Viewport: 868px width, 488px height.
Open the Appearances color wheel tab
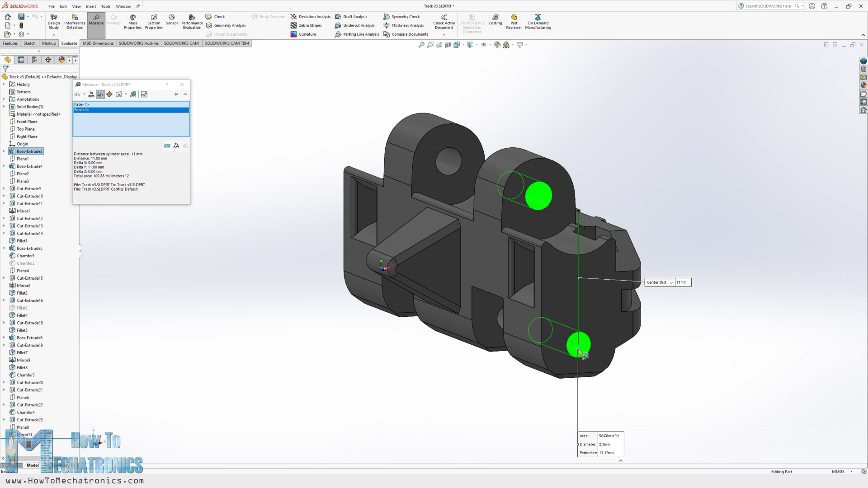62,60
